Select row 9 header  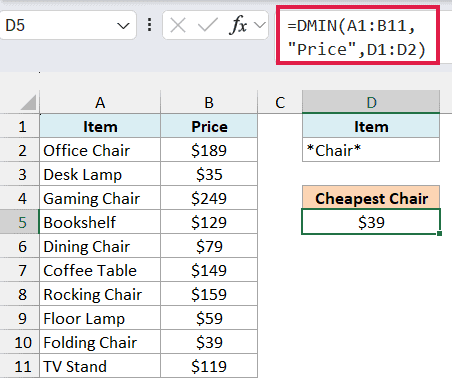click(x=20, y=318)
